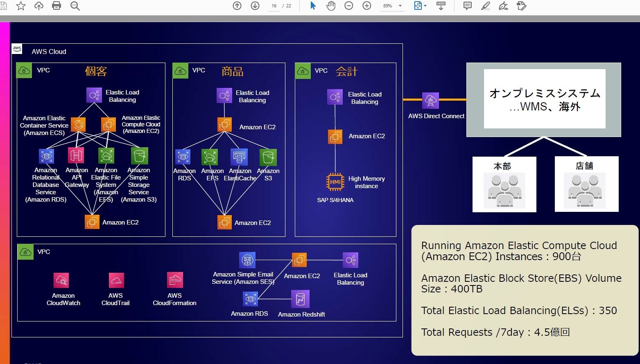
Task: Click the AWS Direct Connect icon
Action: pyautogui.click(x=430, y=100)
